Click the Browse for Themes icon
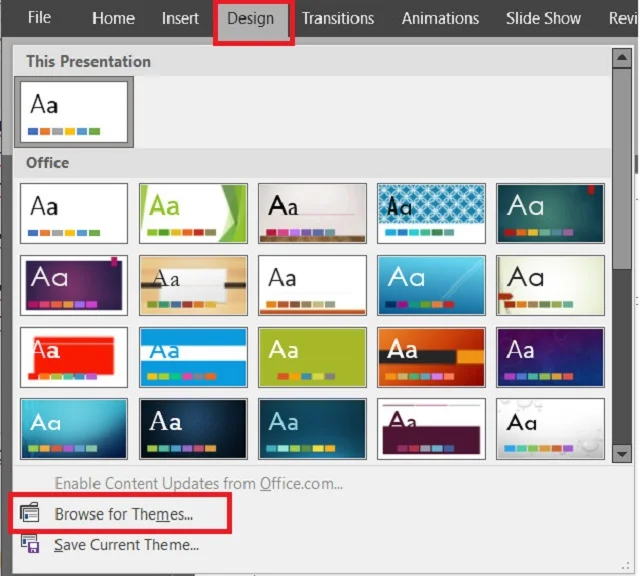 pos(30,512)
